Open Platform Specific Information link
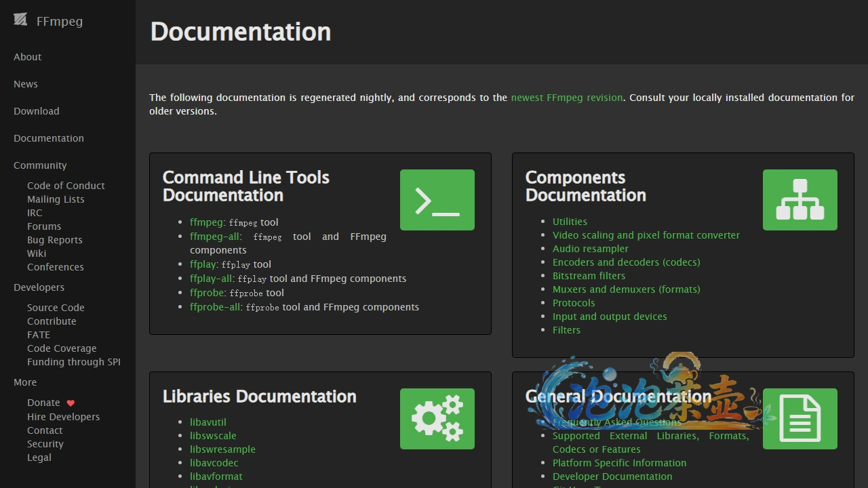 (619, 463)
